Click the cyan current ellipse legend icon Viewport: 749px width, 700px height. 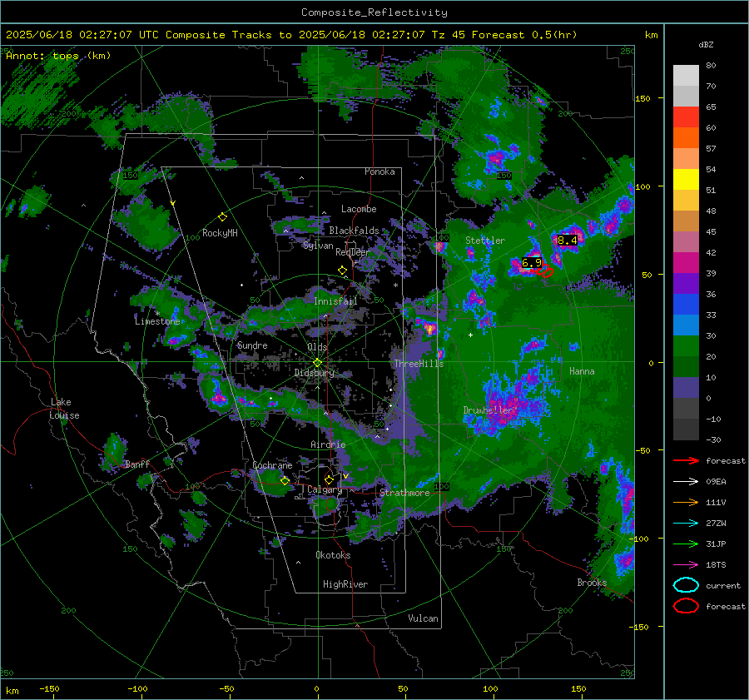(x=686, y=585)
